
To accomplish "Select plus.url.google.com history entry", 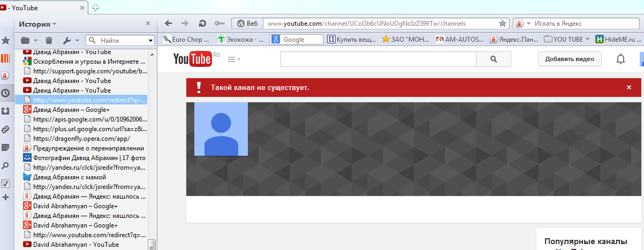I will point(85,129).
